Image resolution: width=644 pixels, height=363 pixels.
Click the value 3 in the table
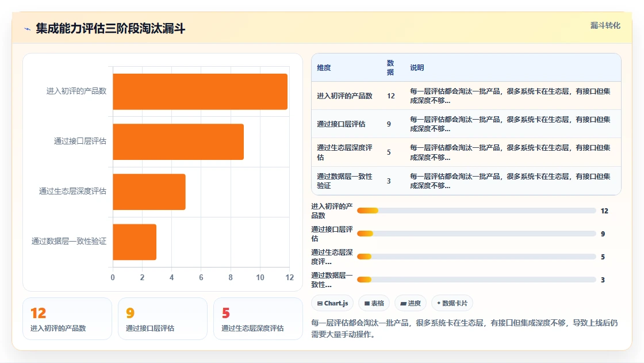[389, 181]
